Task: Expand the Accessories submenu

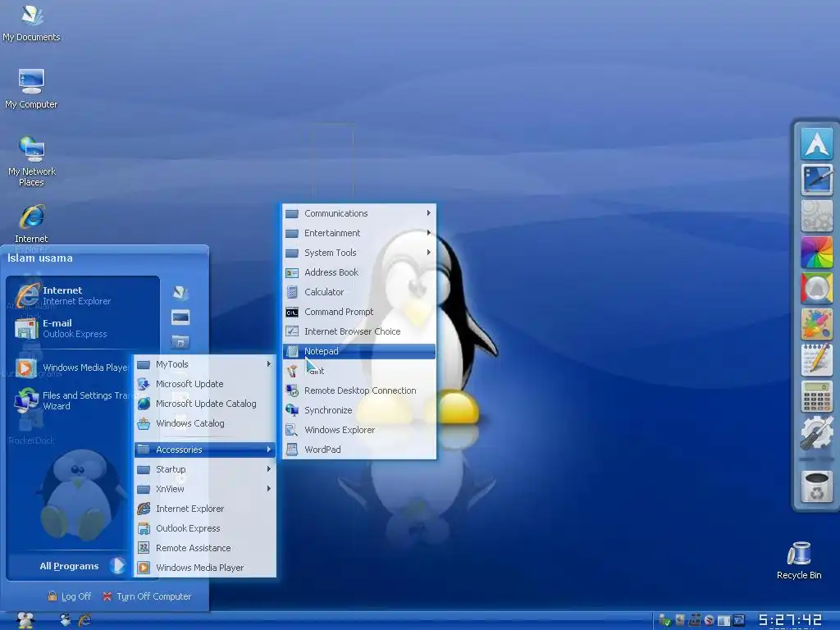Action: point(204,450)
